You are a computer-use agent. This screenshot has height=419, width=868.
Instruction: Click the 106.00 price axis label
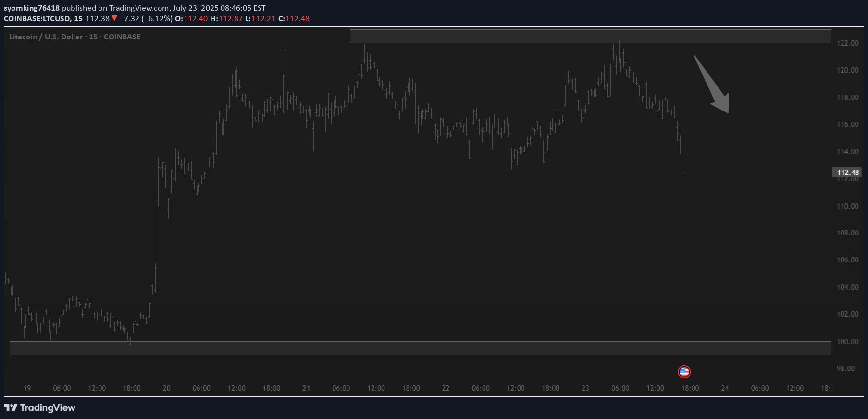pyautogui.click(x=847, y=259)
